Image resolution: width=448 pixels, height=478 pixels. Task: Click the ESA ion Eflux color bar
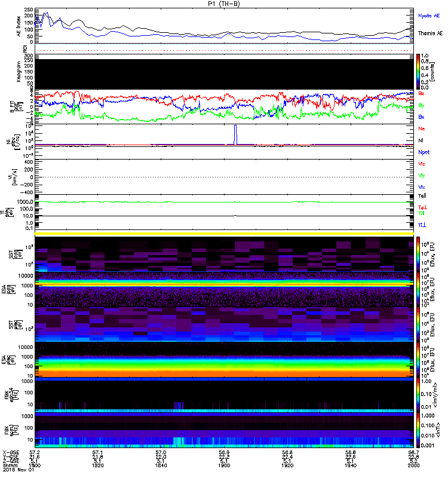(x=418, y=289)
